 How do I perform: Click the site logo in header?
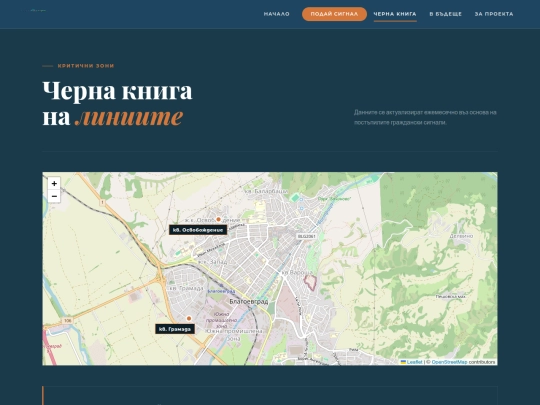pyautogui.click(x=34, y=10)
